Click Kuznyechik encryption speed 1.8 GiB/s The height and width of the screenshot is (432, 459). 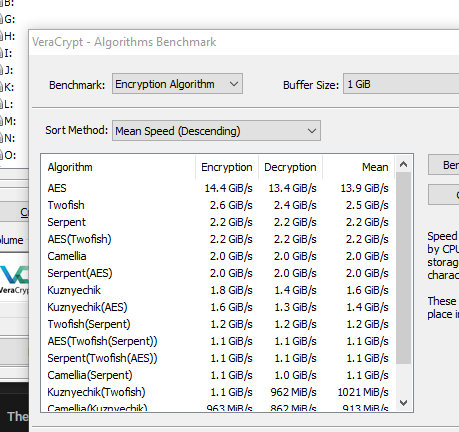(231, 290)
